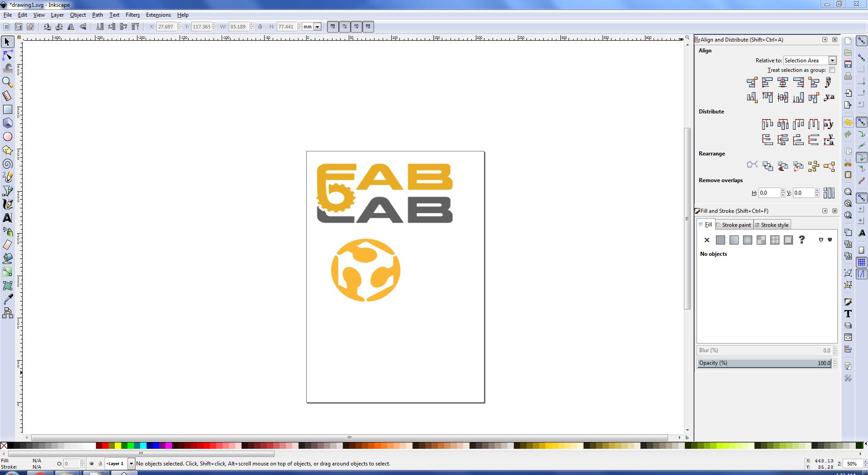Choose Pattern fill type

click(775, 240)
